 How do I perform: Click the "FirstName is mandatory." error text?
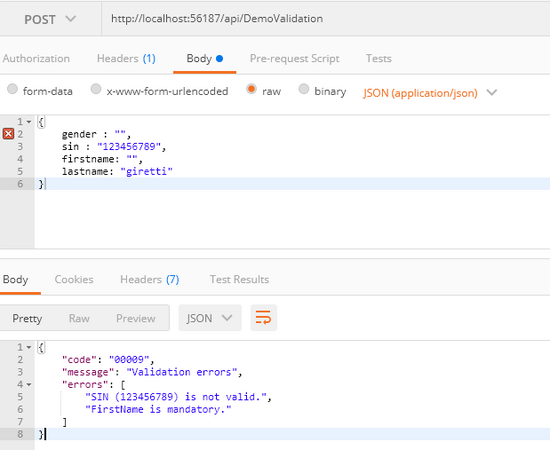158,410
